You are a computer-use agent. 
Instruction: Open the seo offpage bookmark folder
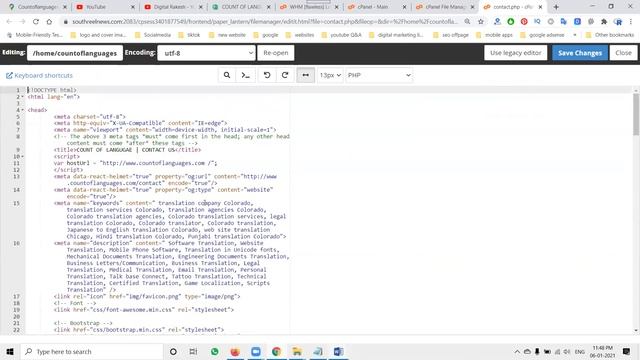coord(451,35)
